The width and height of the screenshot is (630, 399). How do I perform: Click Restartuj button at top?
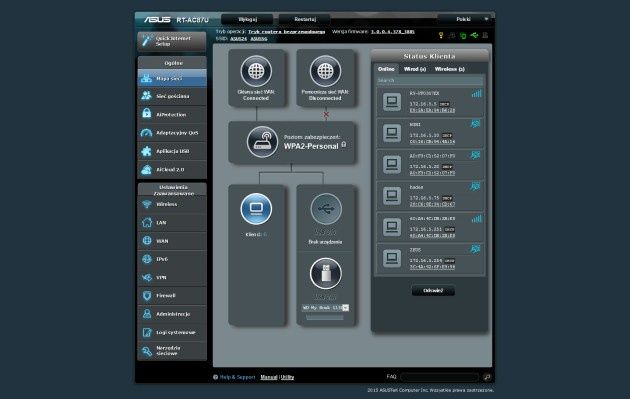click(x=305, y=19)
